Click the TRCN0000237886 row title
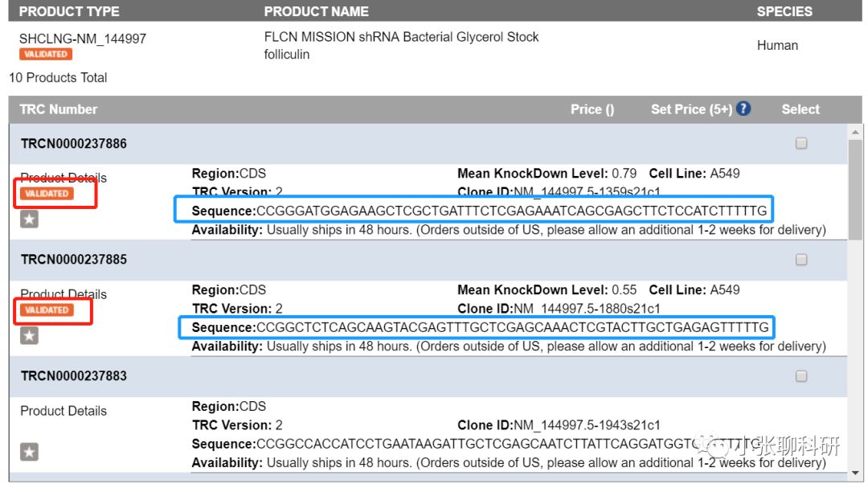 point(74,144)
